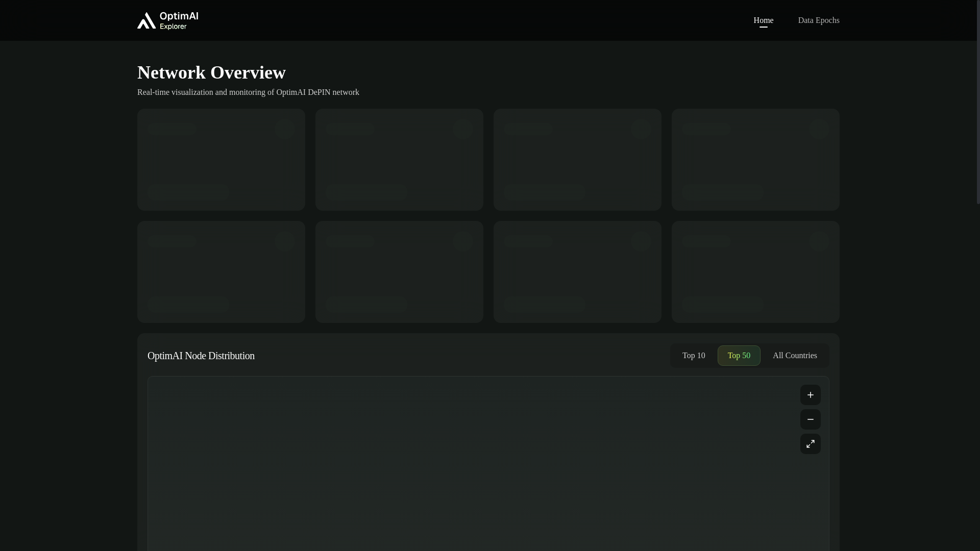Image resolution: width=980 pixels, height=551 pixels.
Task: Click the page vertical scrollbar
Action: pyautogui.click(x=978, y=102)
